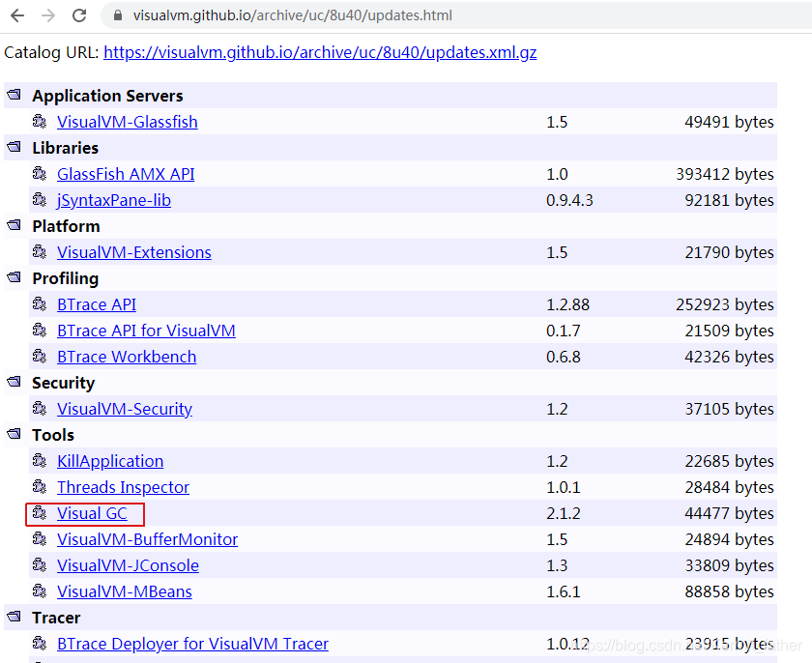Click the Libraries folder icon
Screen dimensions: 812x663
[14, 147]
